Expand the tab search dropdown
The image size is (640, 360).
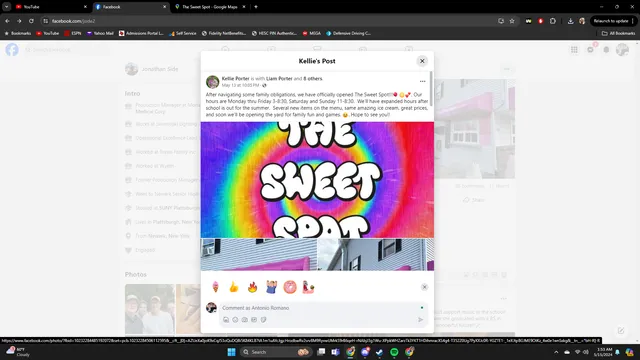pyautogui.click(x=7, y=7)
